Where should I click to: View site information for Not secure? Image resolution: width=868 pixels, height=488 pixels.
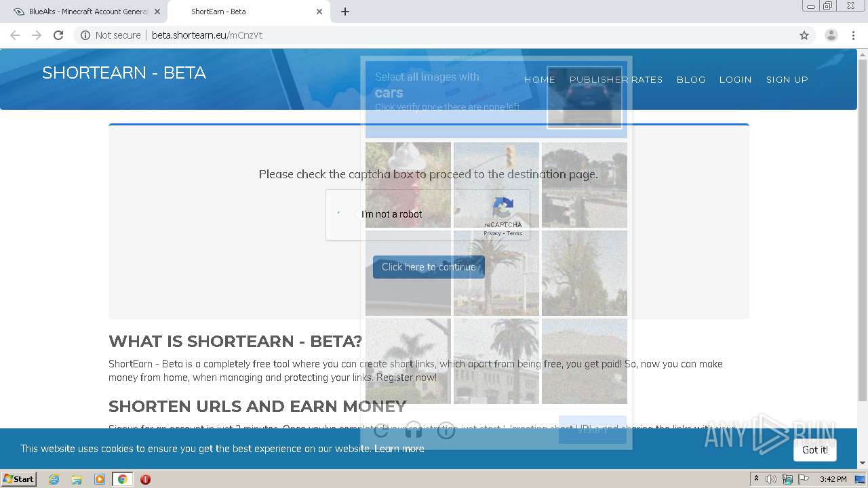coord(111,35)
